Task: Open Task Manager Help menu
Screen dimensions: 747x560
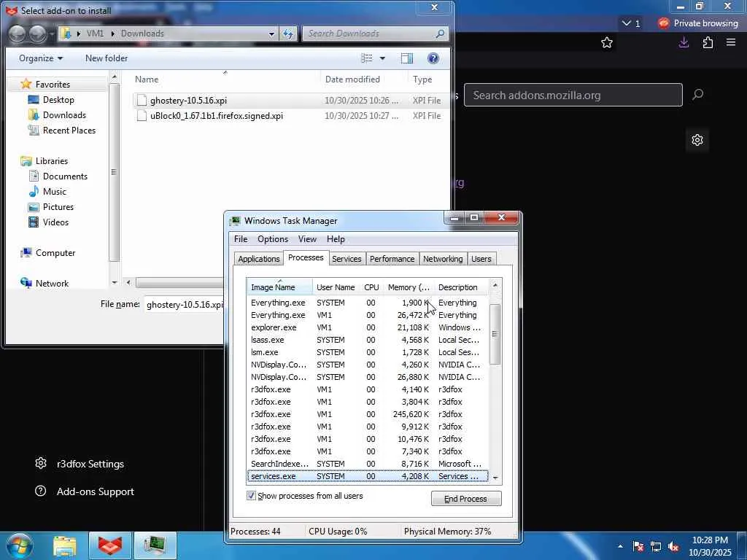Action: coord(336,239)
